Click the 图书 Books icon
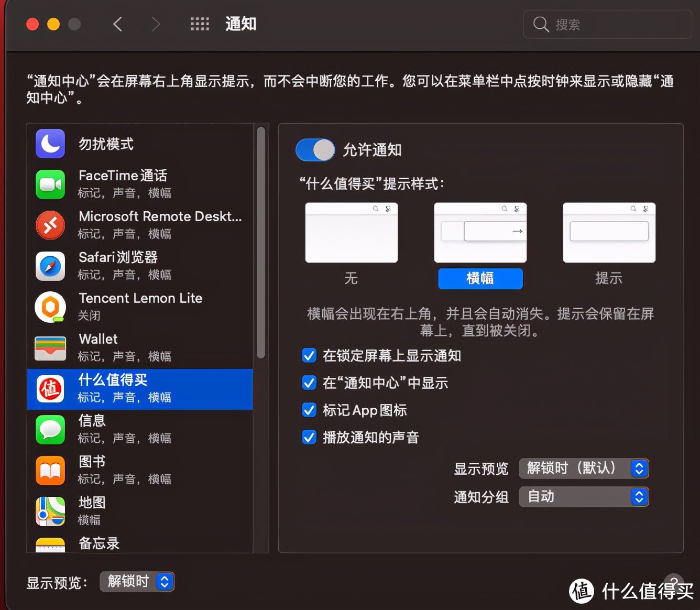Image resolution: width=700 pixels, height=610 pixels. 50,471
